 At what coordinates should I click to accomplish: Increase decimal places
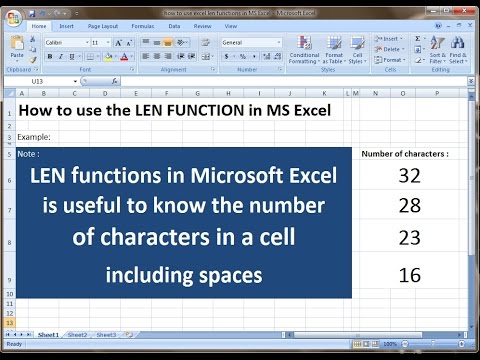click(x=266, y=56)
